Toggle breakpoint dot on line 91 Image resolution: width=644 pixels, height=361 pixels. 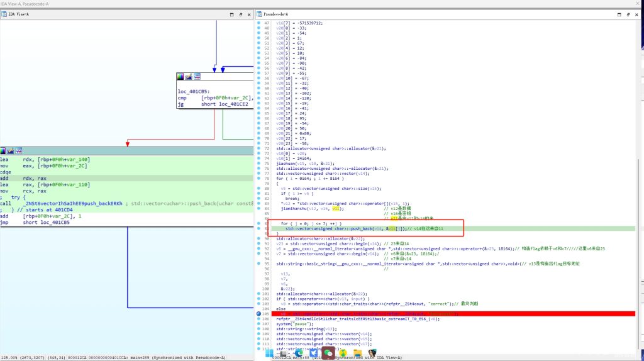pos(258,243)
